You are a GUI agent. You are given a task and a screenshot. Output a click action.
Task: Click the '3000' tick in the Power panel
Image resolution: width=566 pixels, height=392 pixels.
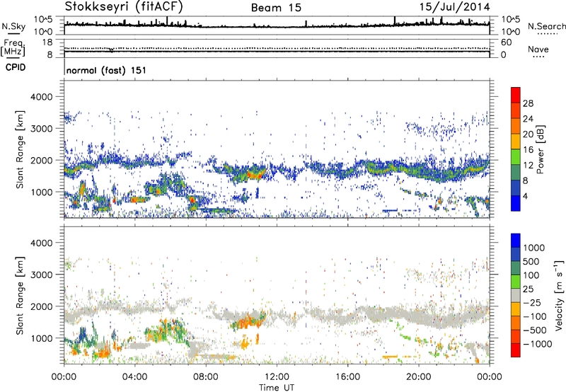pos(43,129)
